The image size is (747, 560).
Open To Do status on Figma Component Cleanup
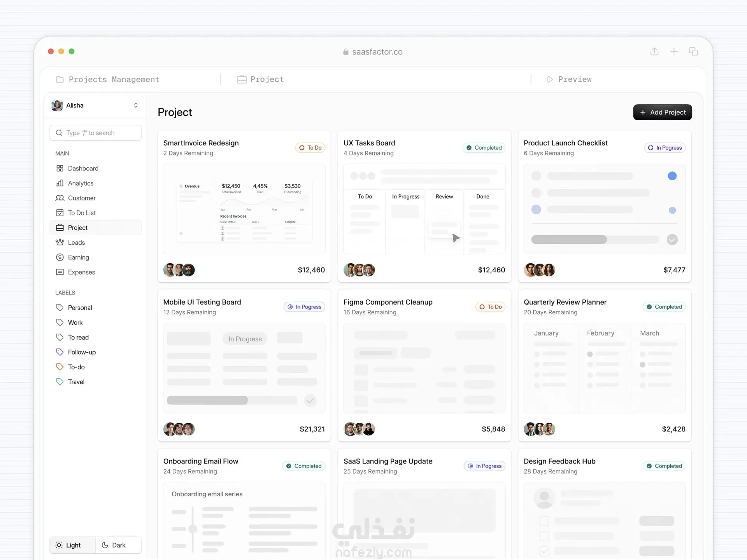pos(490,307)
